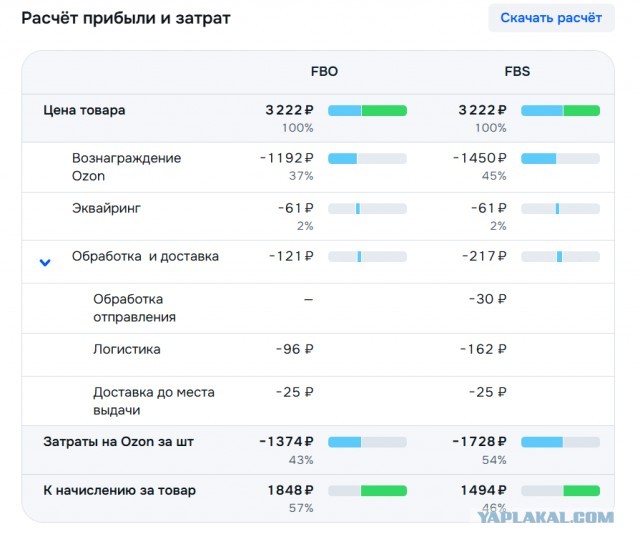Select the FBS column header
Screen dimensions: 640x547
click(x=517, y=72)
